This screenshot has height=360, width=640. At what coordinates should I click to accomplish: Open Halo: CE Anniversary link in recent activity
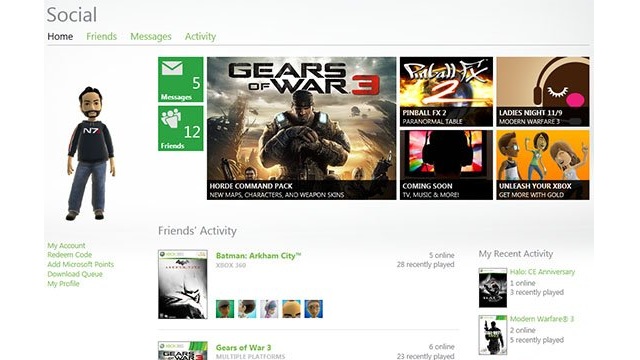pyautogui.click(x=542, y=272)
